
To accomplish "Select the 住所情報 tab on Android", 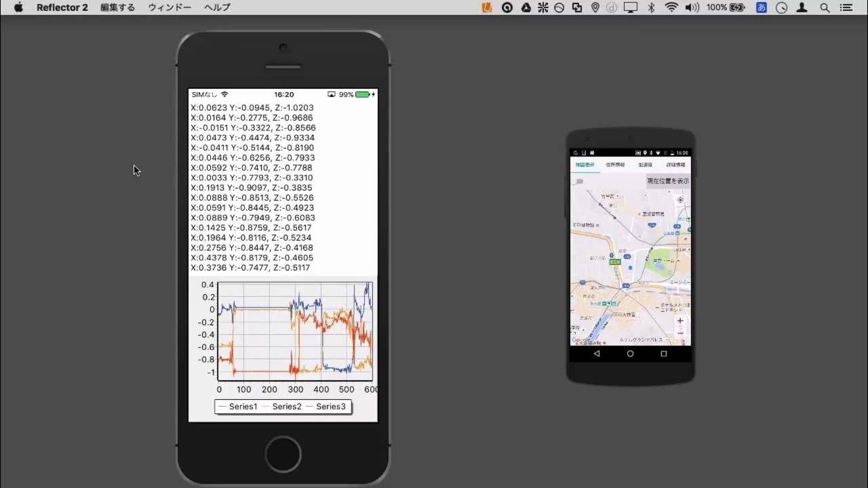I will (615, 165).
